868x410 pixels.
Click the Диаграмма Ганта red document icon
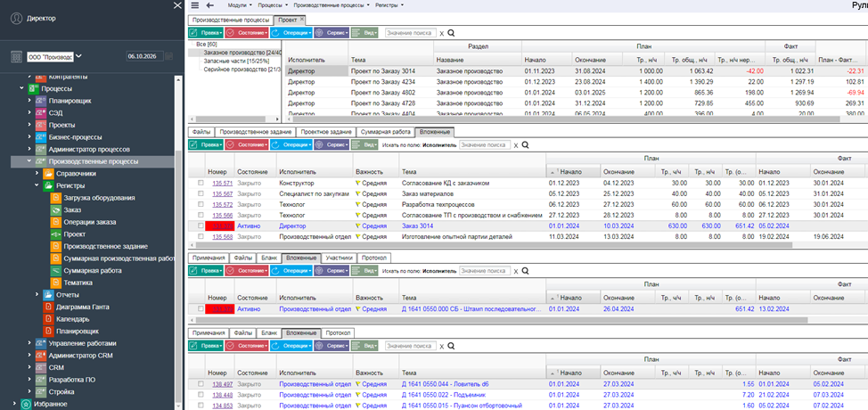pos(48,307)
